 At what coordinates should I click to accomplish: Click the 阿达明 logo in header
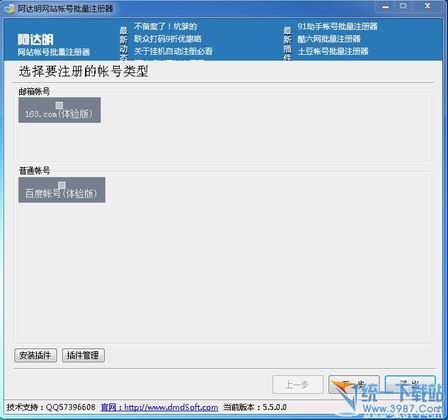[36, 40]
